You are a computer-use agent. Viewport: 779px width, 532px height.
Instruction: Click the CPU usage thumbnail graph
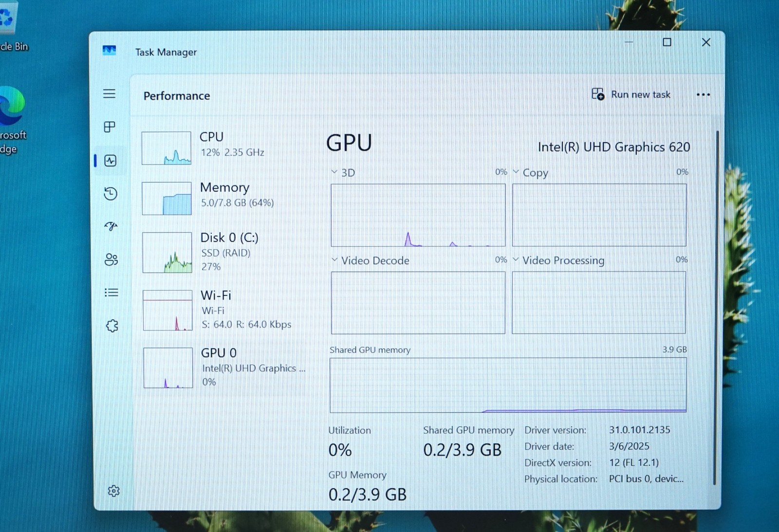pos(167,148)
